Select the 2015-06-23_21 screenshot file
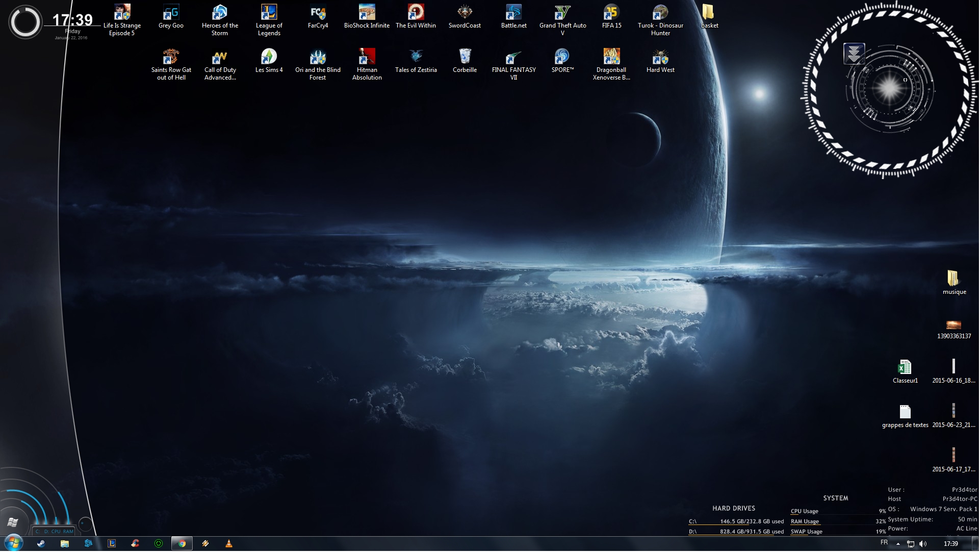Screen dimensions: 980x552 [x=954, y=416]
